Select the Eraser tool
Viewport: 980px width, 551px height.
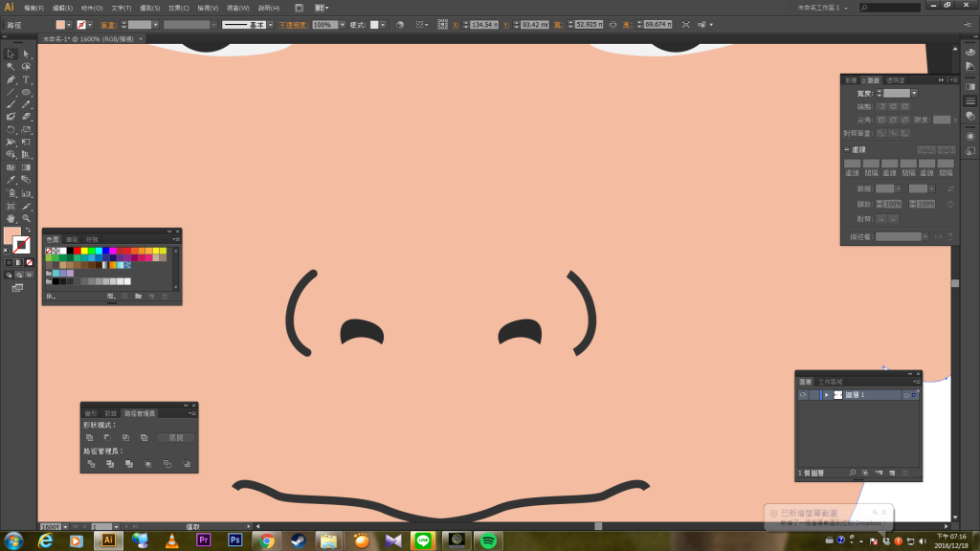click(26, 116)
